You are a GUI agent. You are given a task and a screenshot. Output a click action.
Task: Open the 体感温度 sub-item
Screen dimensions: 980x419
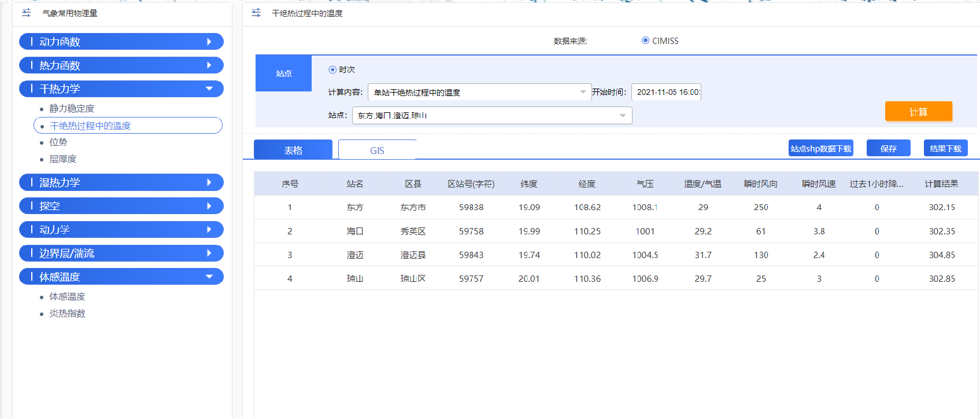coord(67,296)
